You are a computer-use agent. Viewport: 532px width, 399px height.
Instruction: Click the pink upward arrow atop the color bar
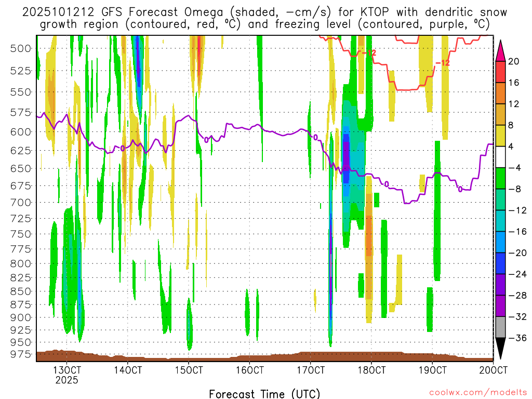click(500, 50)
